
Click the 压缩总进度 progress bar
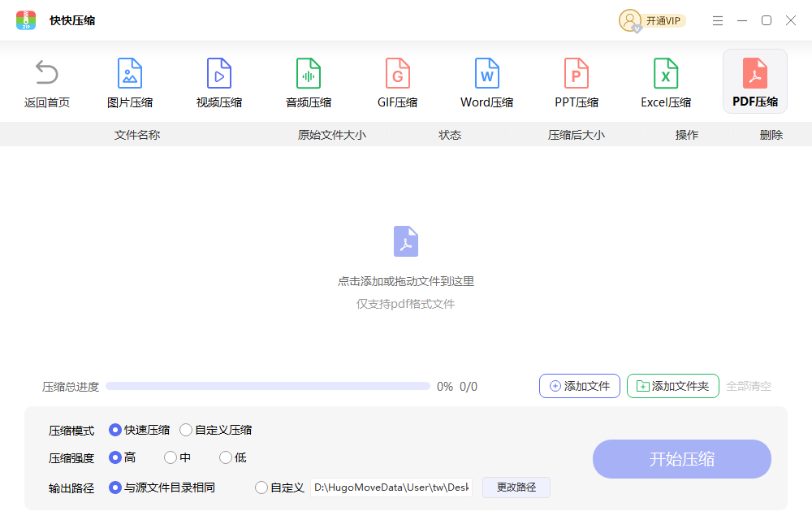click(x=268, y=386)
